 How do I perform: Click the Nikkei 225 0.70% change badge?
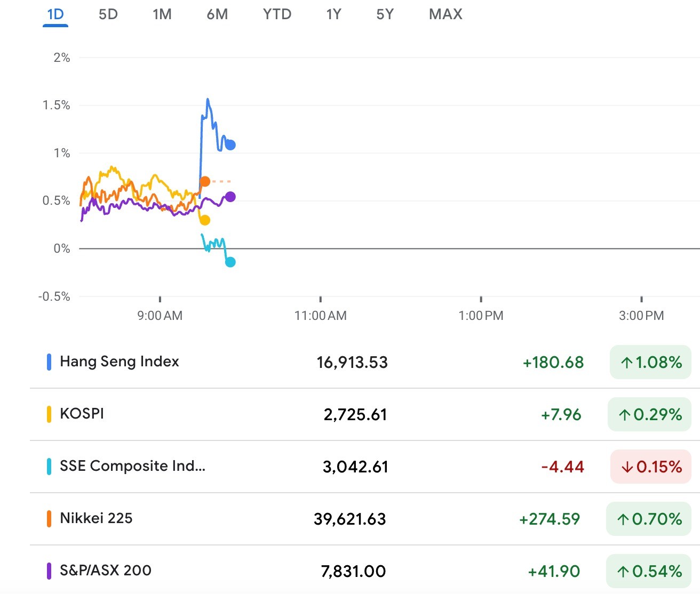pyautogui.click(x=649, y=519)
